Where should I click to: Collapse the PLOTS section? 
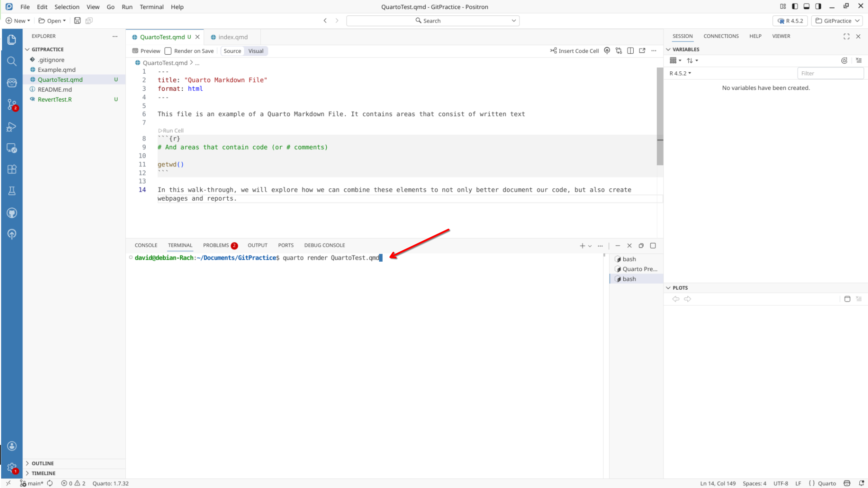680,288
